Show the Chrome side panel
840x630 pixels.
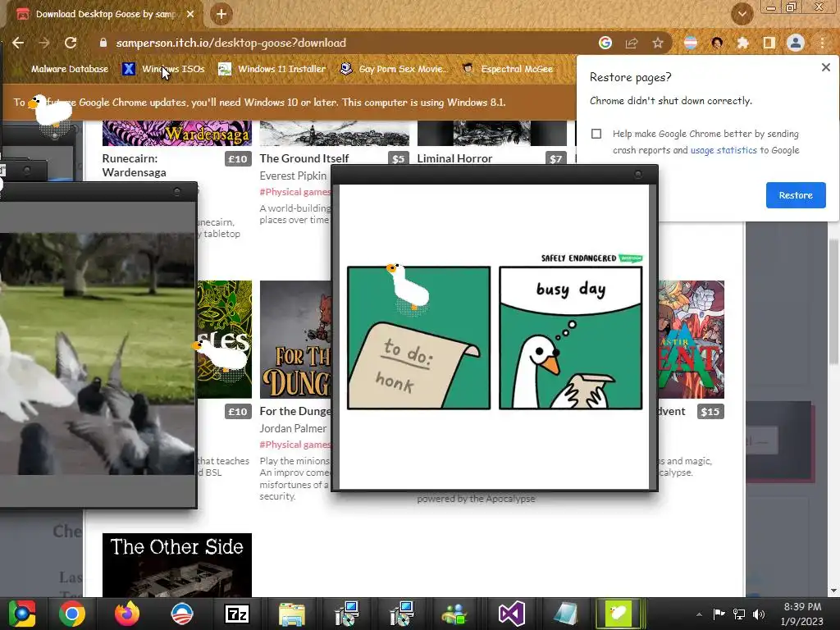coord(769,43)
